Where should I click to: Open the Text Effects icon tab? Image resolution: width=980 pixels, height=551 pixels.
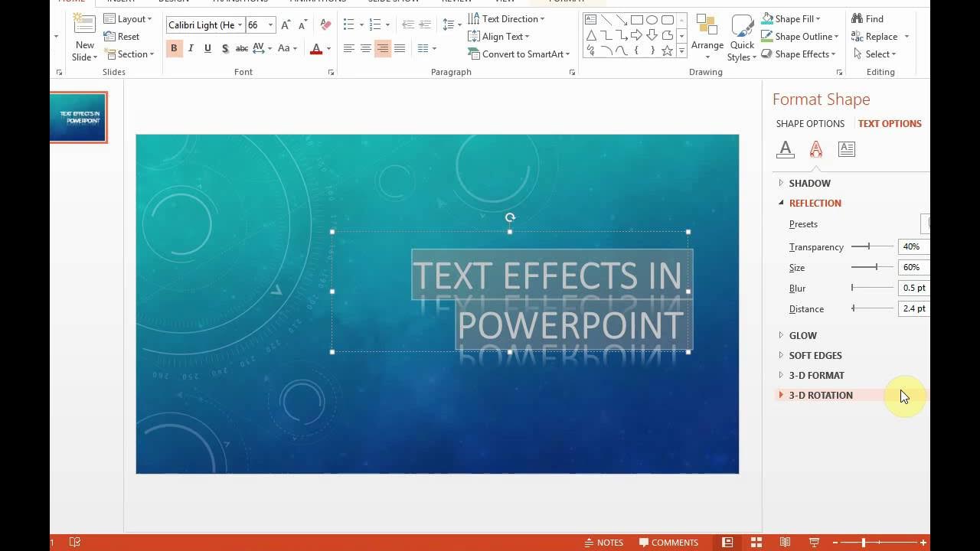tap(815, 149)
